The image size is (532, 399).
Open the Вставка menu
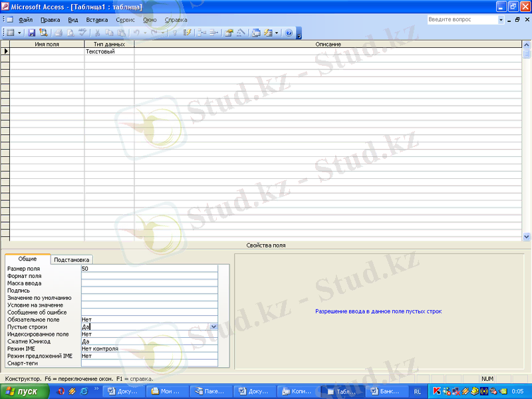coord(96,20)
